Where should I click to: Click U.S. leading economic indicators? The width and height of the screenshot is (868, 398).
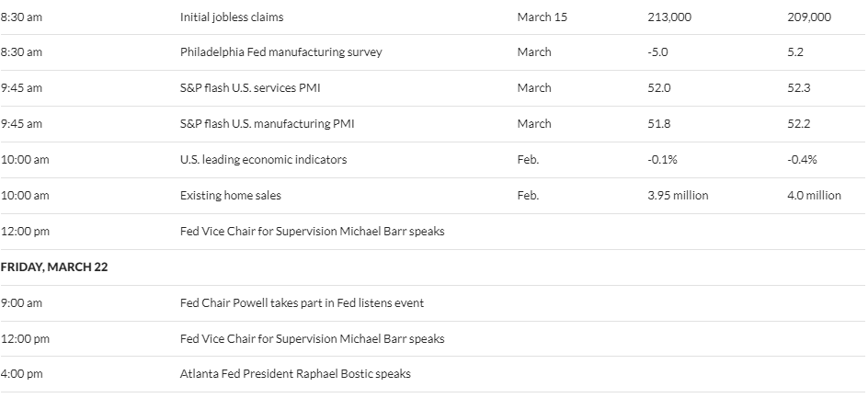263,159
